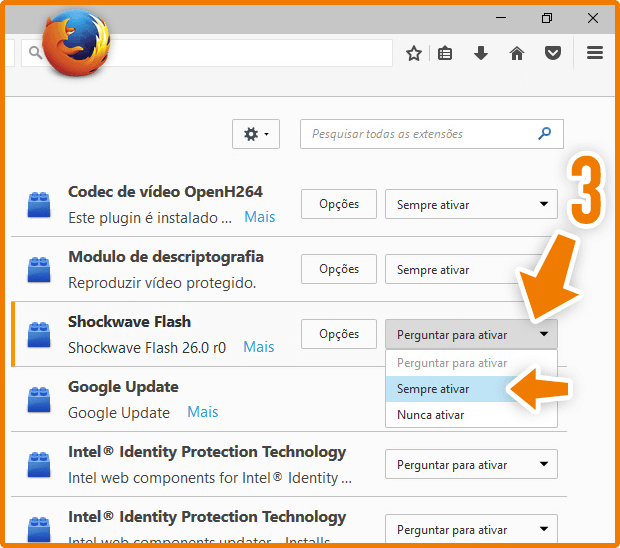Click 'Reproduzir vídeo protegido.' description text

point(162,283)
